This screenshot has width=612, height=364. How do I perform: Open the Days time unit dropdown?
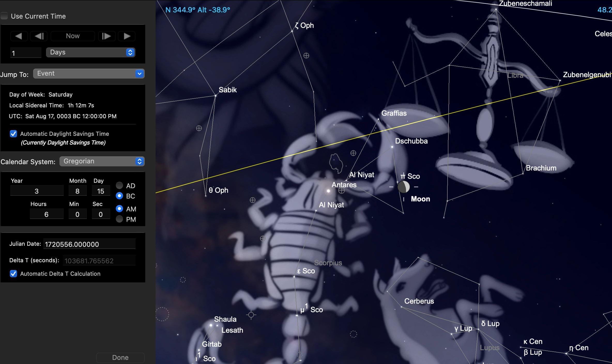(90, 52)
